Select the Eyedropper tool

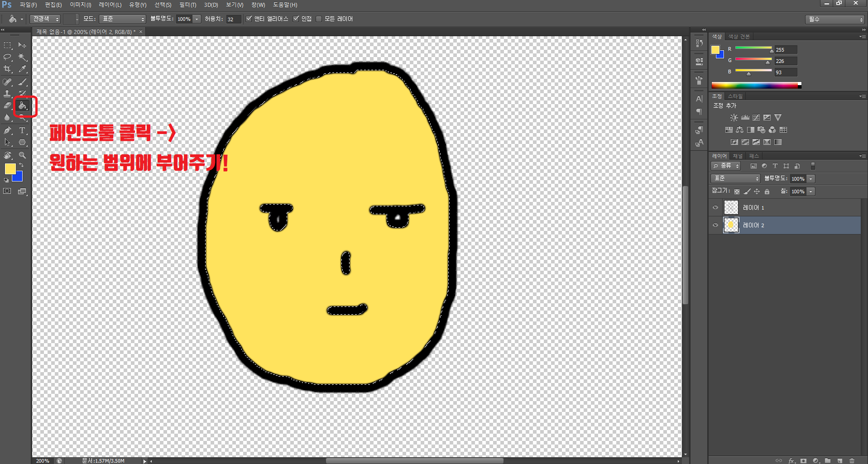(x=22, y=69)
